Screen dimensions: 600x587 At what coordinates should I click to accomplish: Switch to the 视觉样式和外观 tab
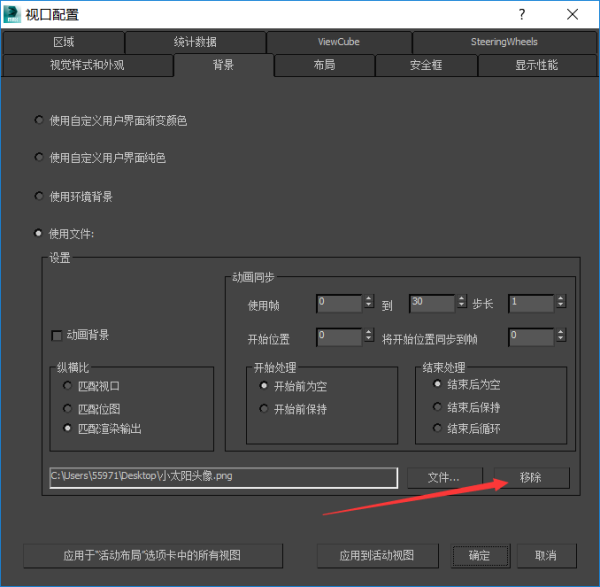click(87, 65)
